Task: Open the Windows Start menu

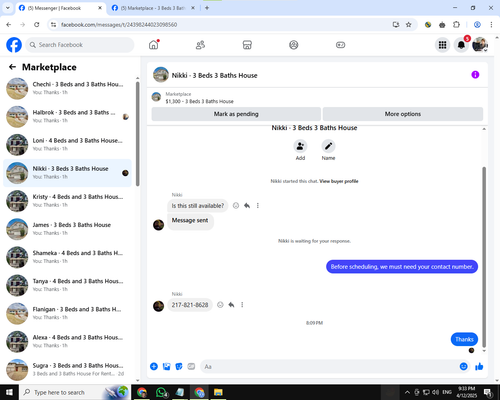Action: coord(9,392)
